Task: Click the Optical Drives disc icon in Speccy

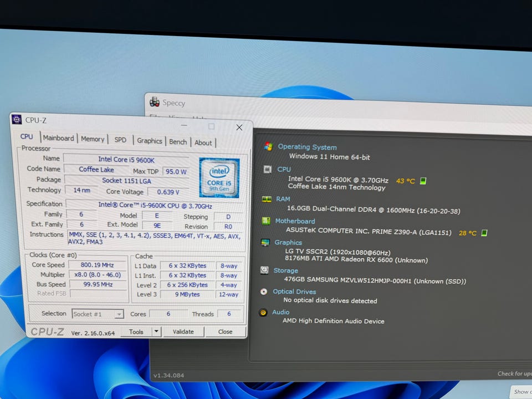Action: (x=264, y=291)
